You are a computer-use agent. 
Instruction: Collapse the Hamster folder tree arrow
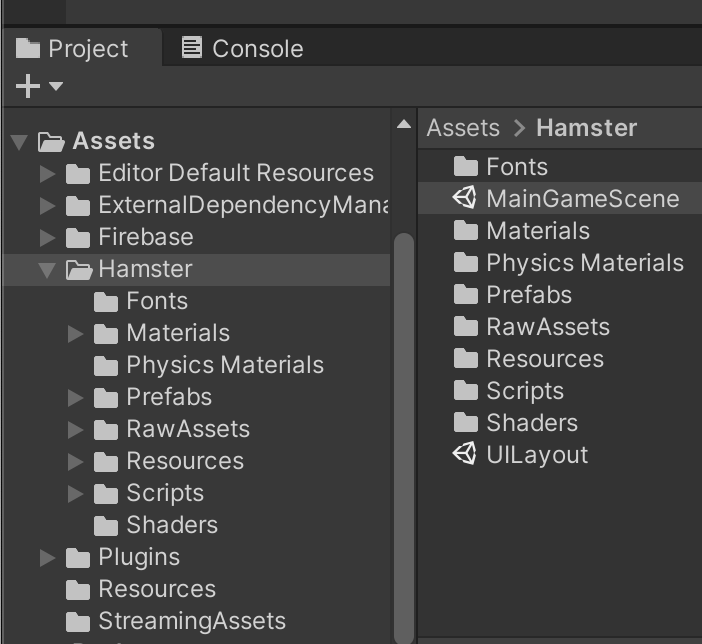(x=47, y=270)
